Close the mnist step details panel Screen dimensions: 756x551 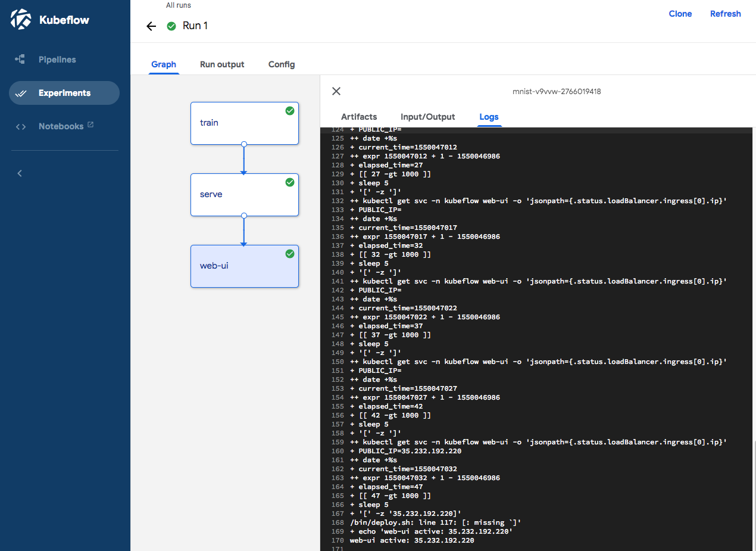pyautogui.click(x=336, y=91)
